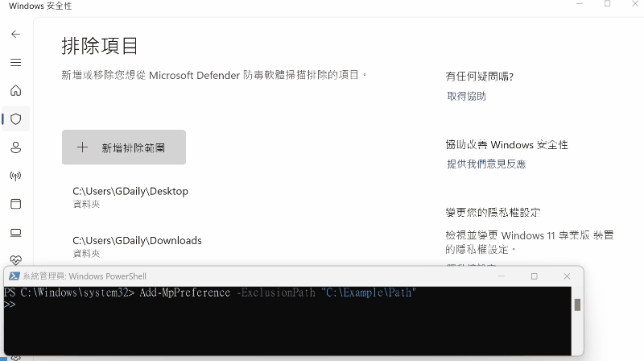Click 新增排除範圍 button
Viewport: 644px width, 361px height.
pos(124,147)
